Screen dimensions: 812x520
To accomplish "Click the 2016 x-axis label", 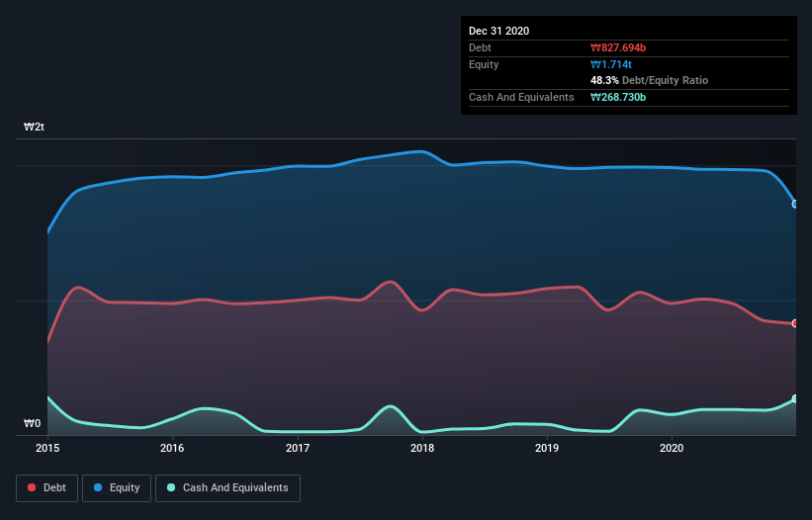I will pos(172,448).
